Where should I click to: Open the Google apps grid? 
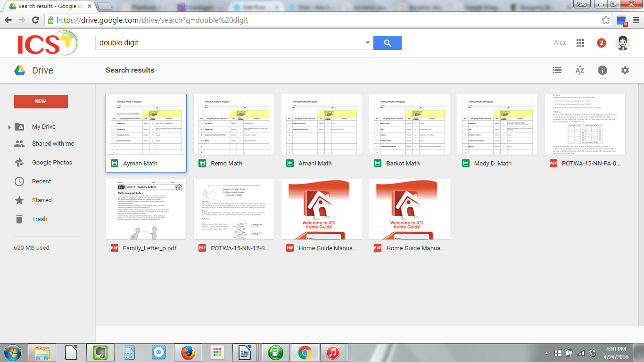[580, 43]
